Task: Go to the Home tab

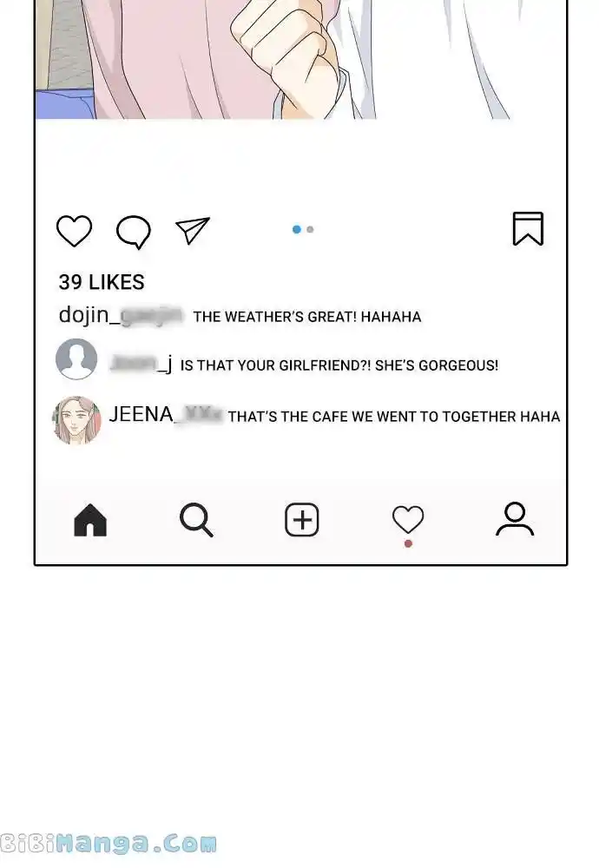Action: click(90, 520)
